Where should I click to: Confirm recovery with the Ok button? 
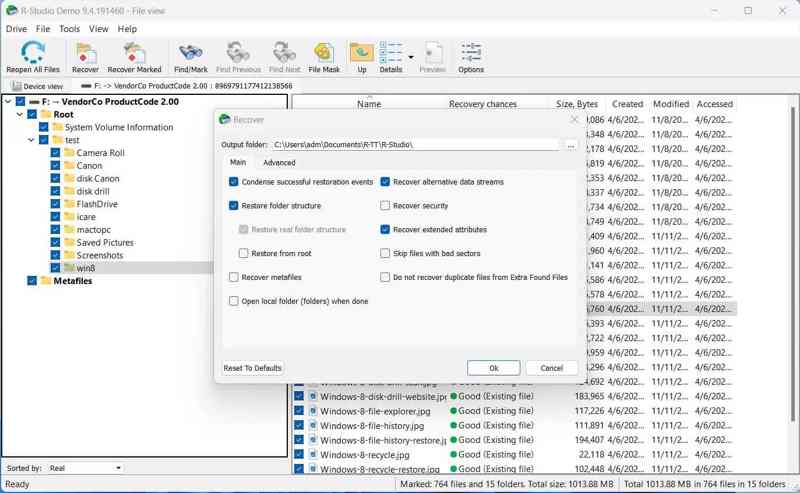coord(493,368)
